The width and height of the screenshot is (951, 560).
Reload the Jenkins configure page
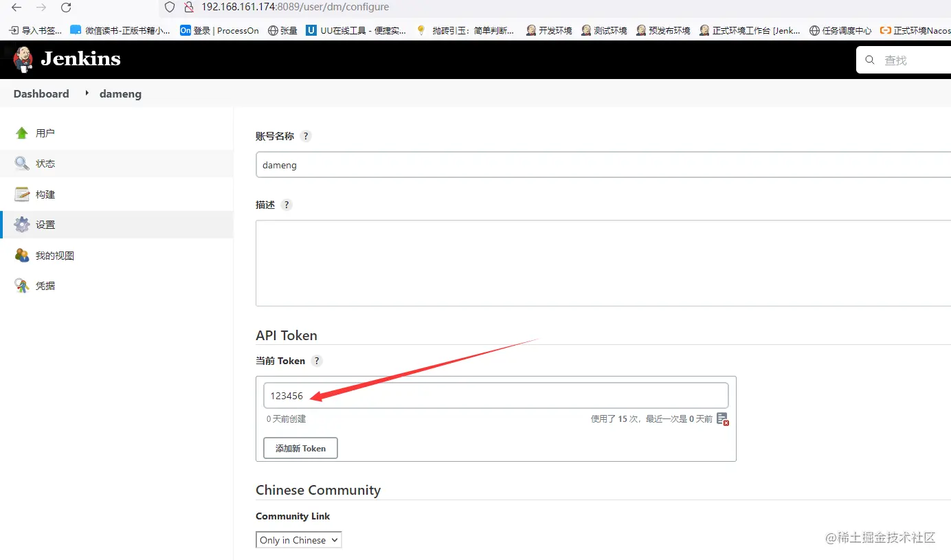[66, 8]
